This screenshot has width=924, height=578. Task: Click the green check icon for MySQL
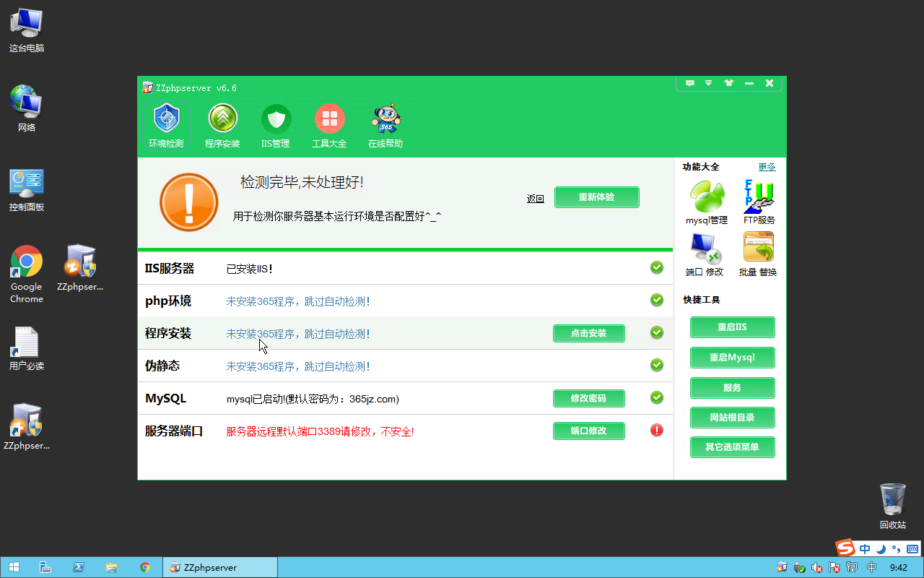pyautogui.click(x=657, y=397)
